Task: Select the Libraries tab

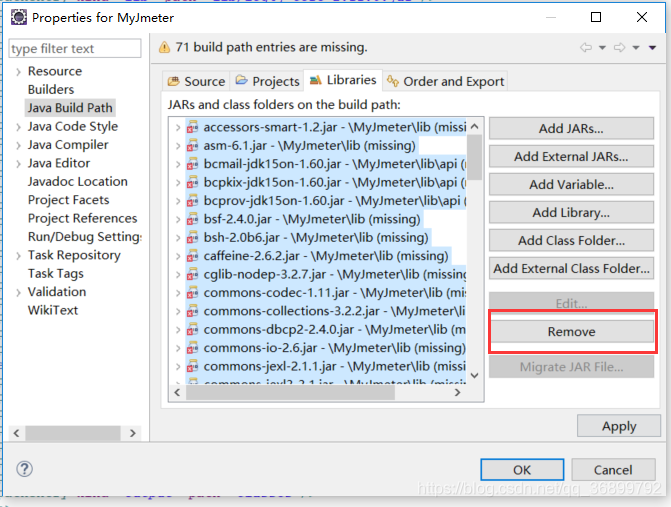Action: pyautogui.click(x=343, y=80)
